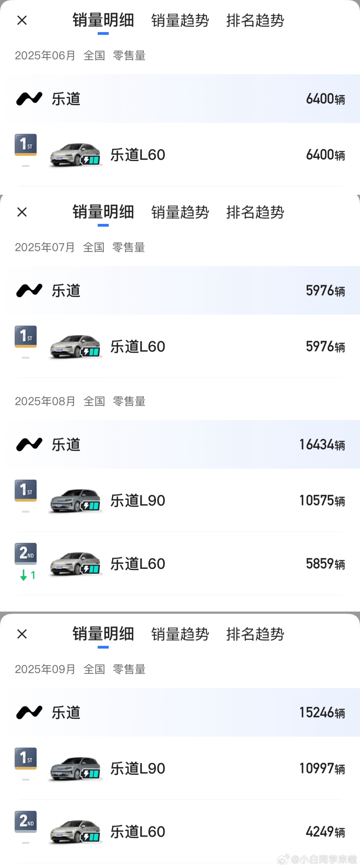Select 销量明细 tab in the July panel

(103, 212)
